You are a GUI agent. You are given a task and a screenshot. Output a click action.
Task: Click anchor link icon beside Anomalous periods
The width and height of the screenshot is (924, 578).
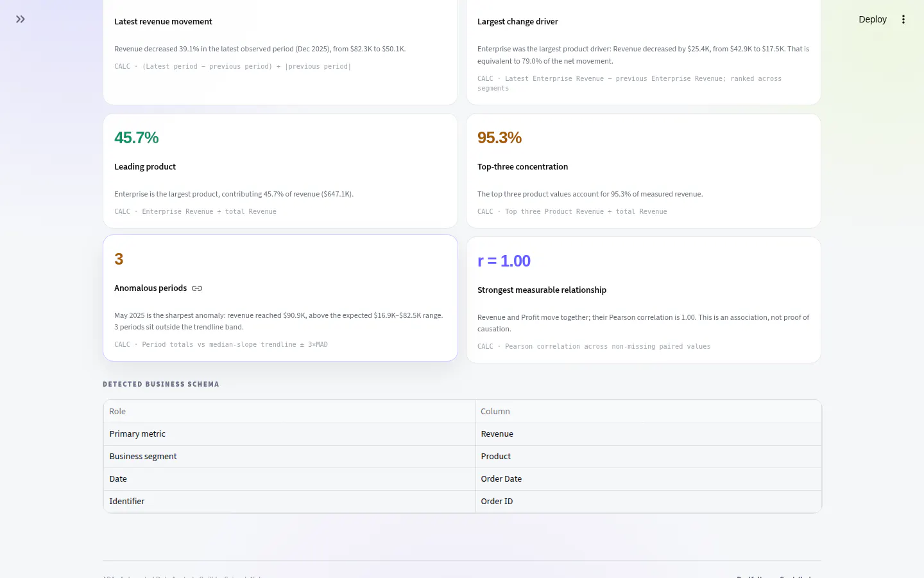point(197,288)
